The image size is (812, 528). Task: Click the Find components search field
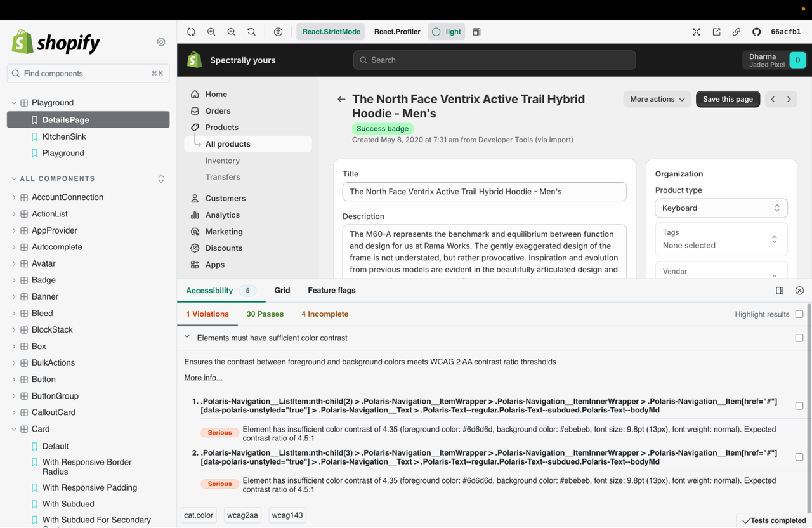(88, 73)
